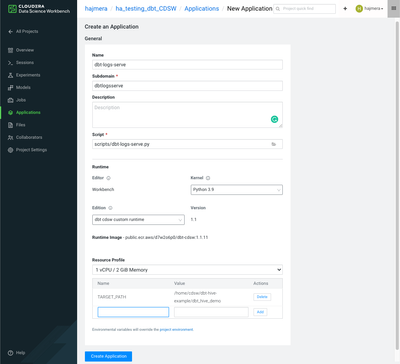Click the Description text area
The height and width of the screenshot is (364, 400).
pos(187,115)
